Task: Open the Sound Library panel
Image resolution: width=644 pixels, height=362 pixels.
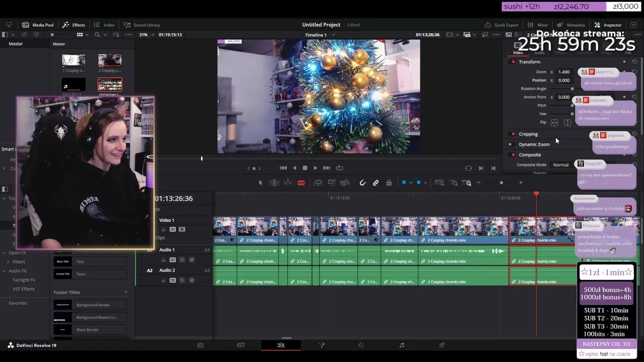Action: coord(142,25)
